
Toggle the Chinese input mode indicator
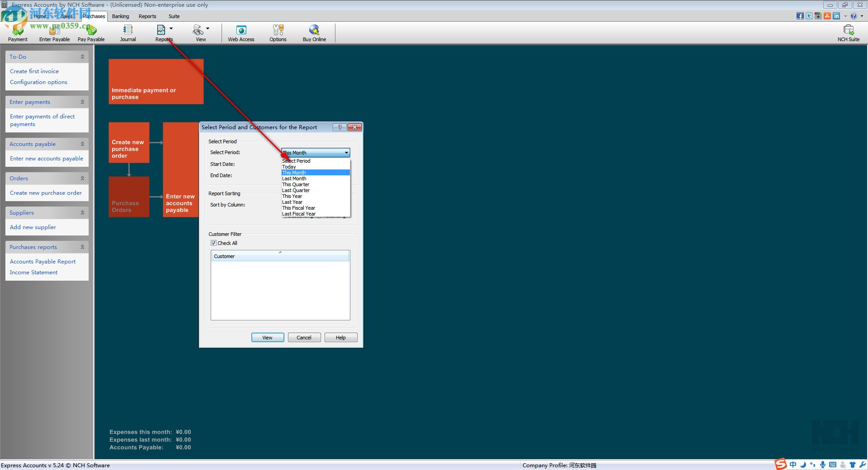click(x=793, y=465)
